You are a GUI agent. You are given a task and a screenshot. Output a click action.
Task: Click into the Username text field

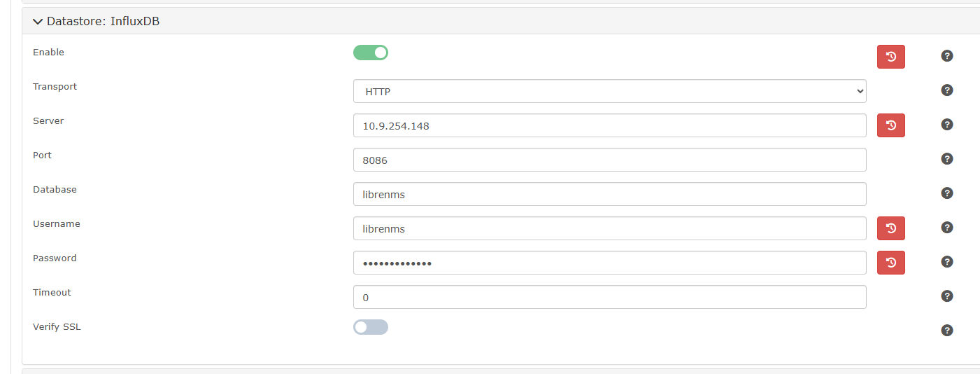click(609, 228)
